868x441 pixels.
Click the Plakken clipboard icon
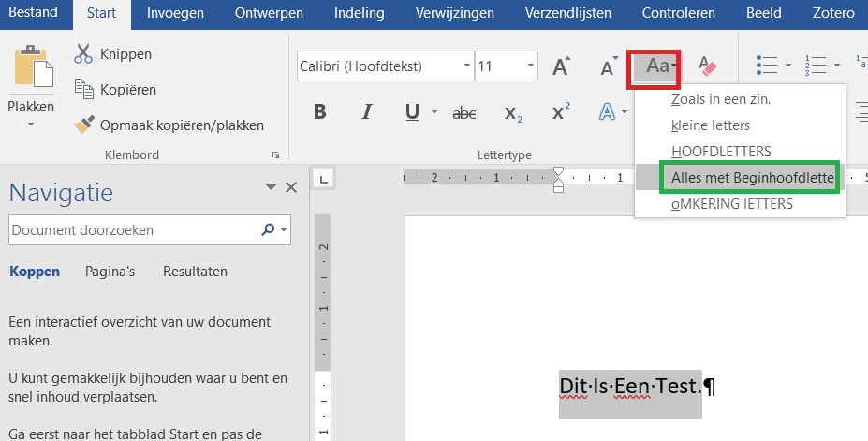(x=33, y=66)
